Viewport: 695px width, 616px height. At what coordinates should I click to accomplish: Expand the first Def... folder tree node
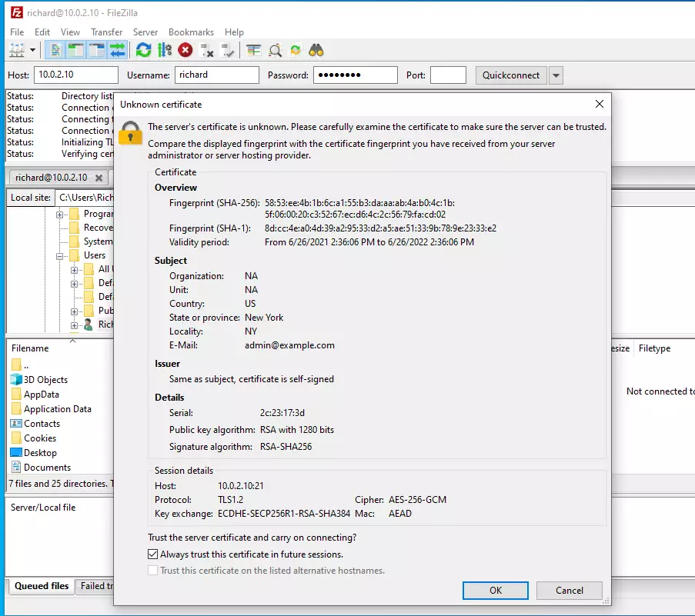click(x=75, y=284)
